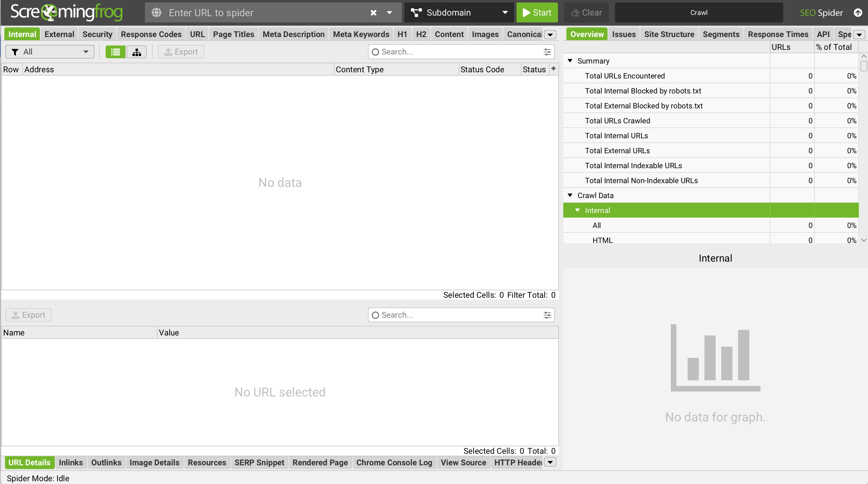
Task: Open the All filter dropdown
Action: coord(50,52)
